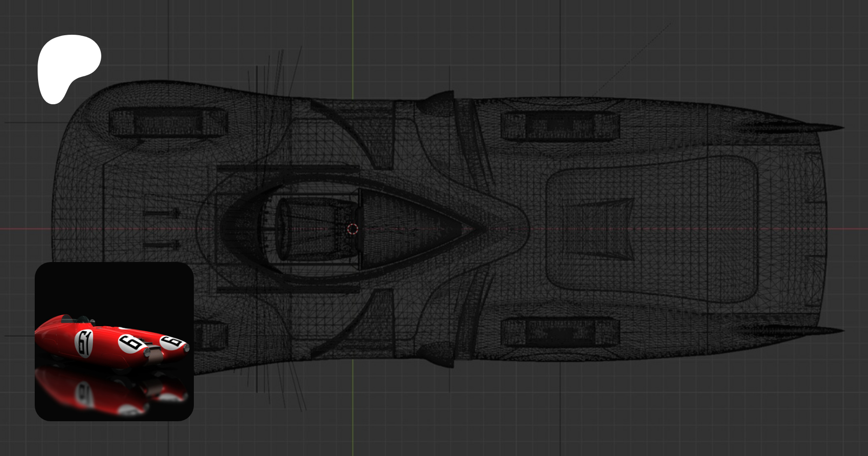The width and height of the screenshot is (868, 456).
Task: Click the upper hood pin near the front
Action: 163,213
